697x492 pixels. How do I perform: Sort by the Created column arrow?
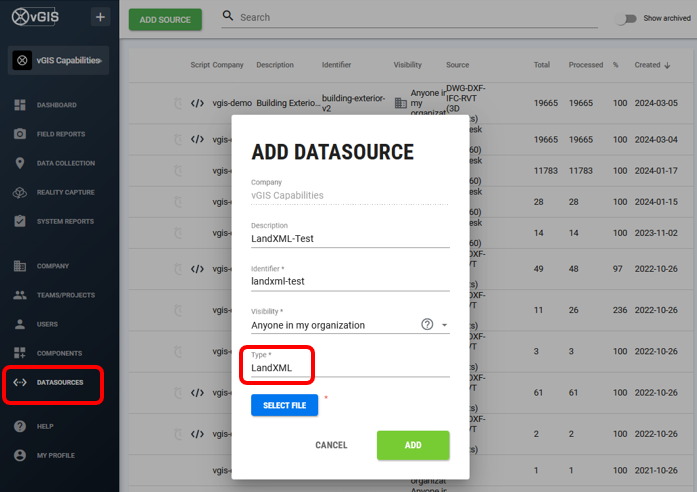667,65
